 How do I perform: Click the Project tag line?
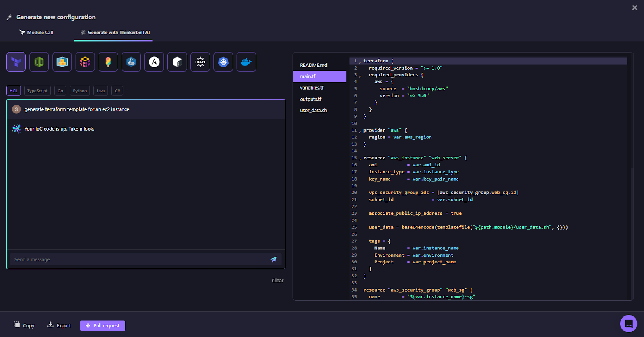(415, 262)
